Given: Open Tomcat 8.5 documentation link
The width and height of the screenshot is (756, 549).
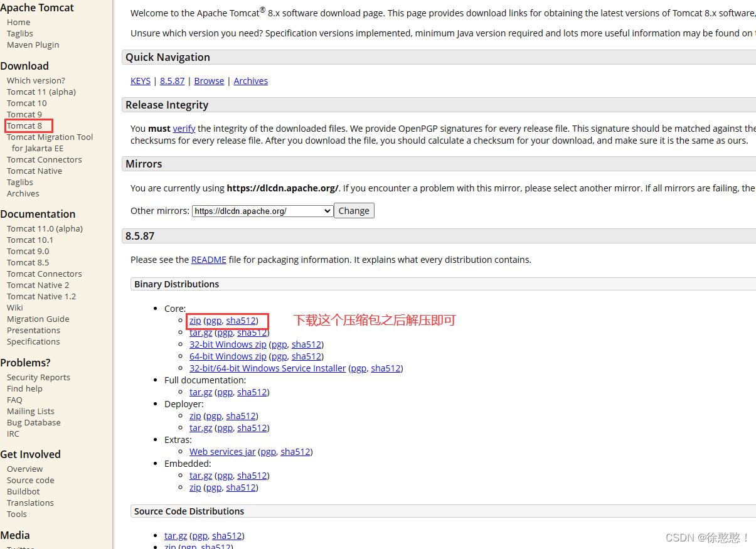Looking at the screenshot, I should 28,263.
